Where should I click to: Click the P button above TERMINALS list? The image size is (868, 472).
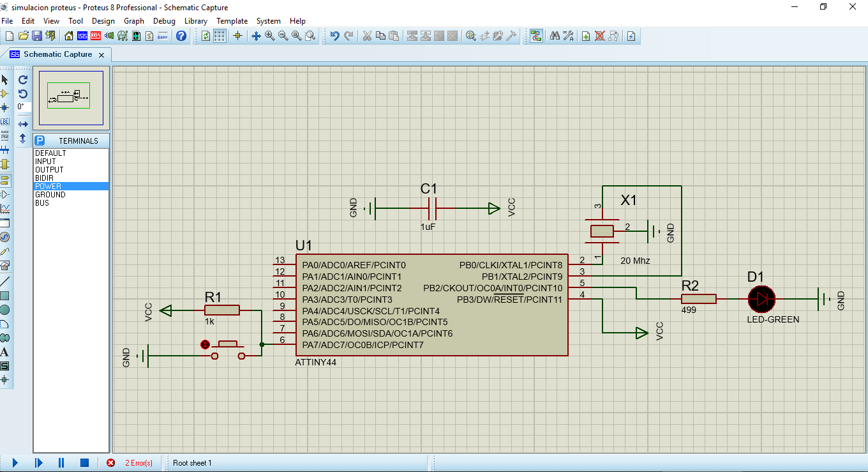click(40, 141)
